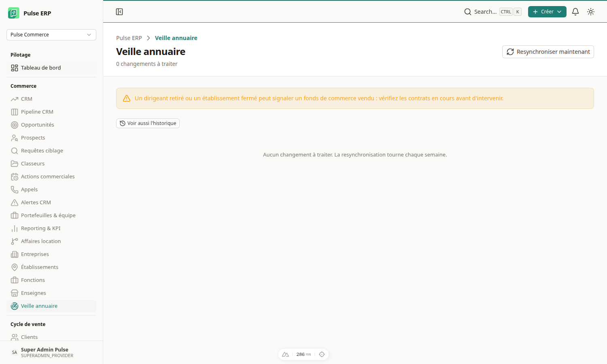Open Pipeline CRM page
Image resolution: width=607 pixels, height=364 pixels.
point(51,112)
